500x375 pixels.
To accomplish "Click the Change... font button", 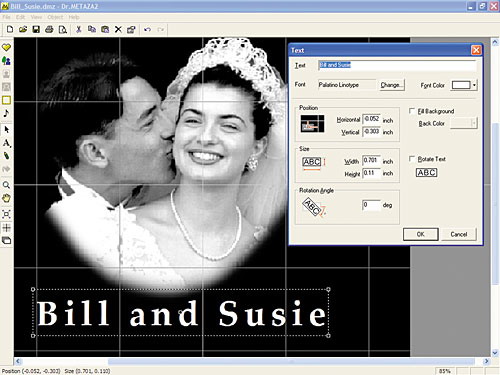I will [391, 85].
